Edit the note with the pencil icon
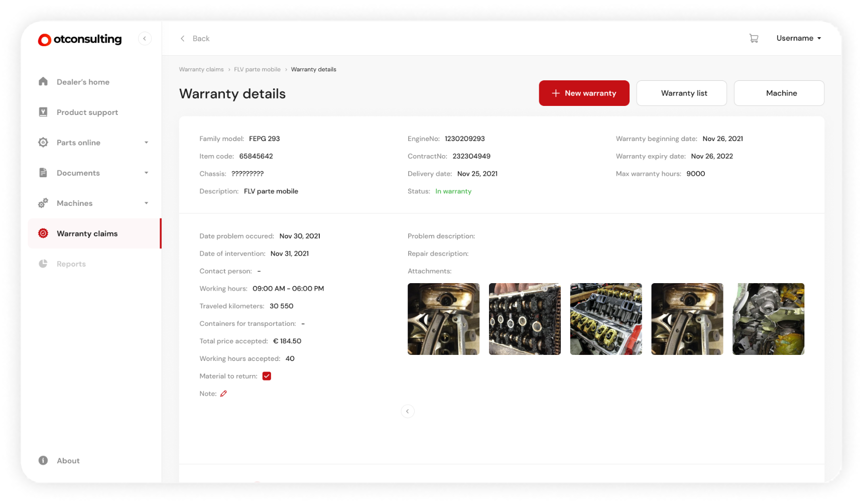Screen dimensions: 862x504 [x=223, y=394]
